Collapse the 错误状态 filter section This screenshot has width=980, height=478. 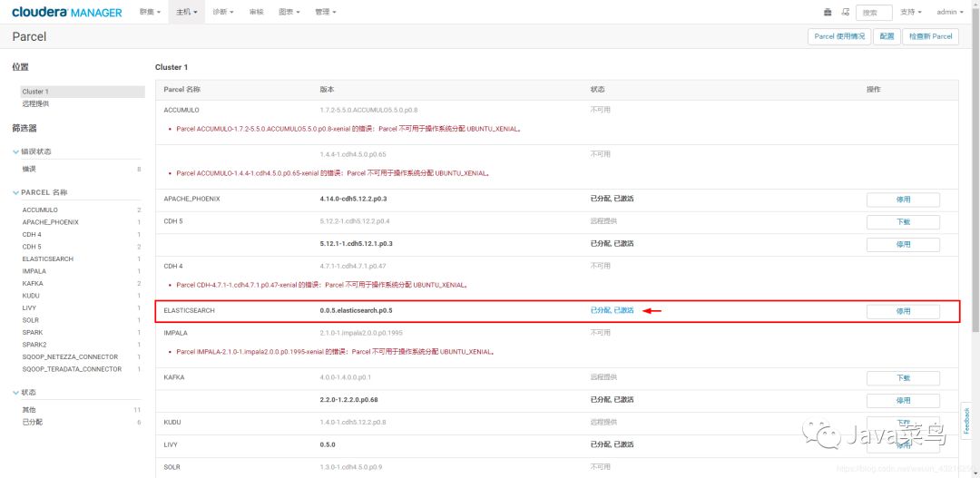point(32,151)
